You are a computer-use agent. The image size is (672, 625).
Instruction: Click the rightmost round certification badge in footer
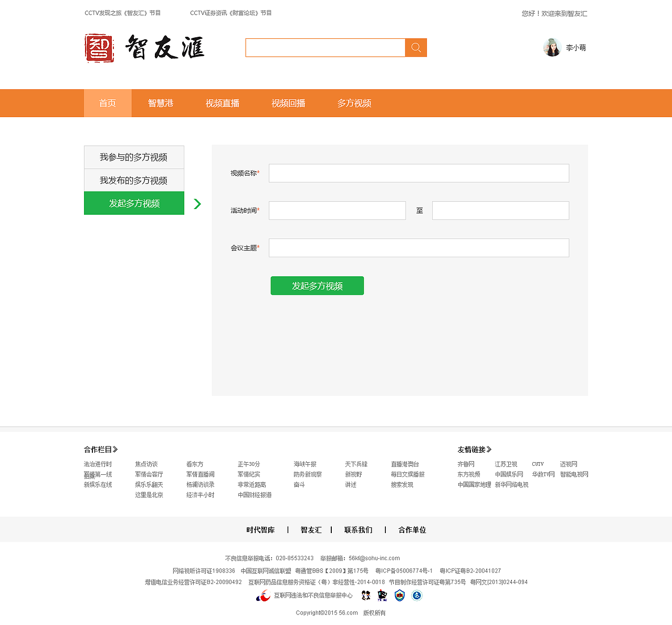click(416, 595)
